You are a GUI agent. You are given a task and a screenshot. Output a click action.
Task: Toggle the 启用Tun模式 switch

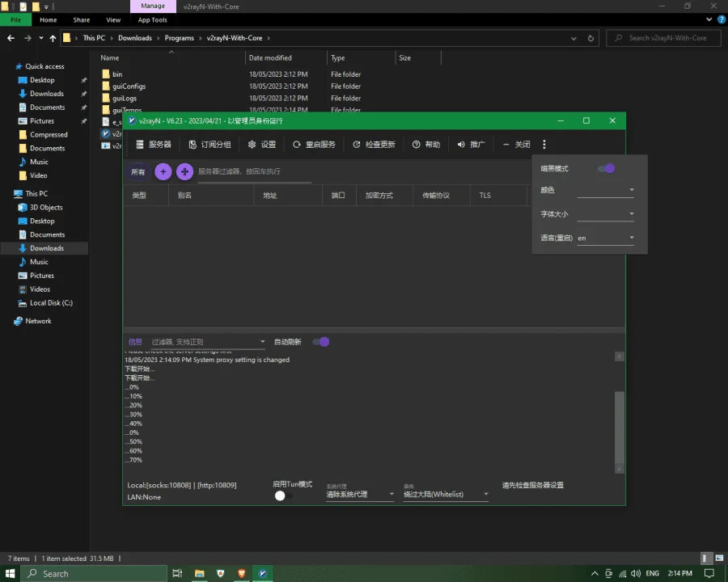pyautogui.click(x=283, y=496)
